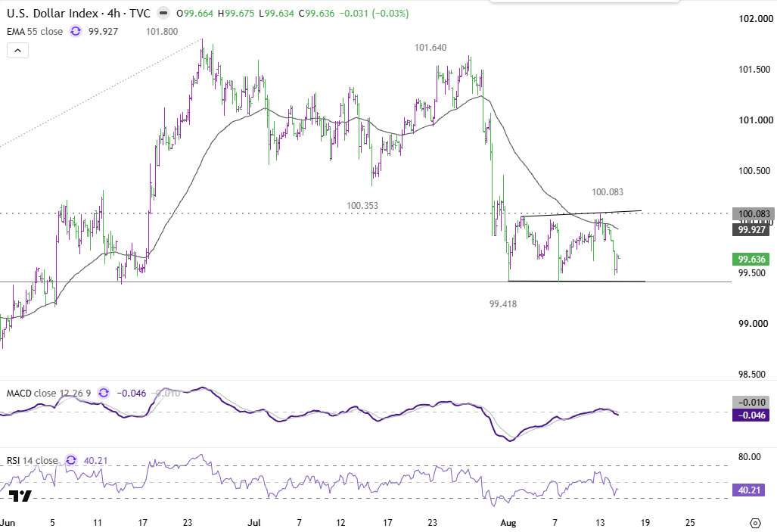Click the market status dash icon
The width and height of the screenshot is (777, 532).
click(x=163, y=14)
